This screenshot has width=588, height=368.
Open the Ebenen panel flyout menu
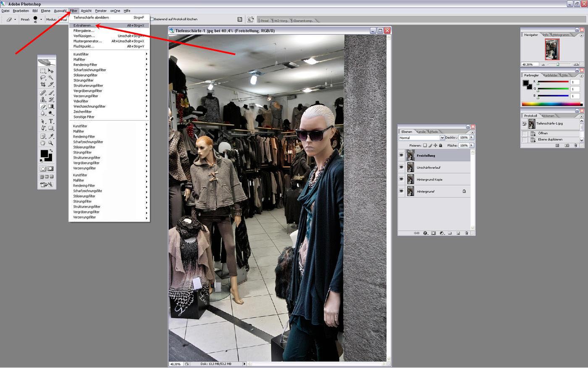click(x=472, y=132)
